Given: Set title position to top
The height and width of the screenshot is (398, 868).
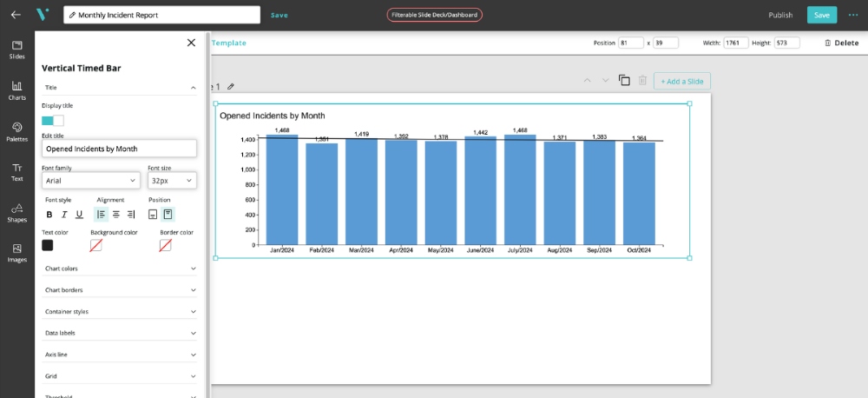Looking at the screenshot, I should click(x=168, y=214).
